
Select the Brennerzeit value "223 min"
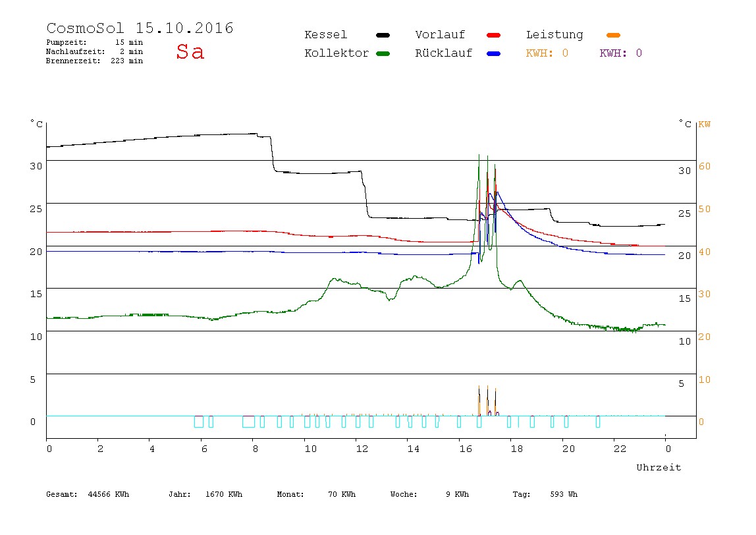tap(127, 61)
